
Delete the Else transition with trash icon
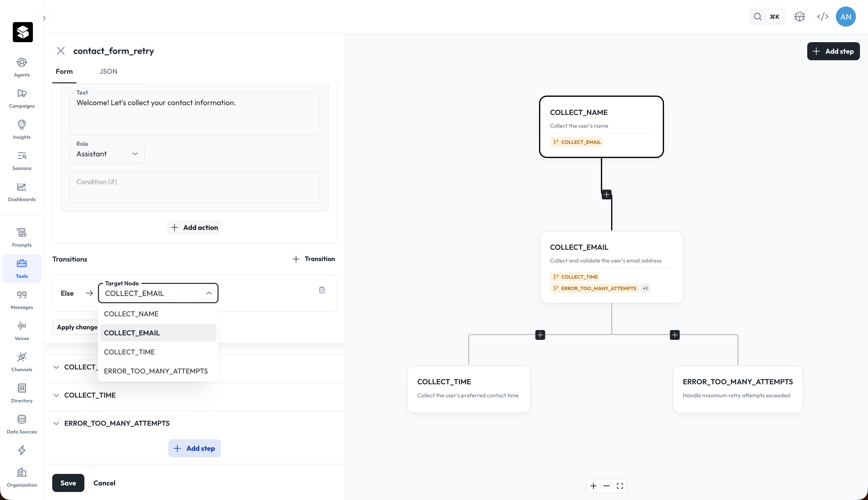pos(322,290)
